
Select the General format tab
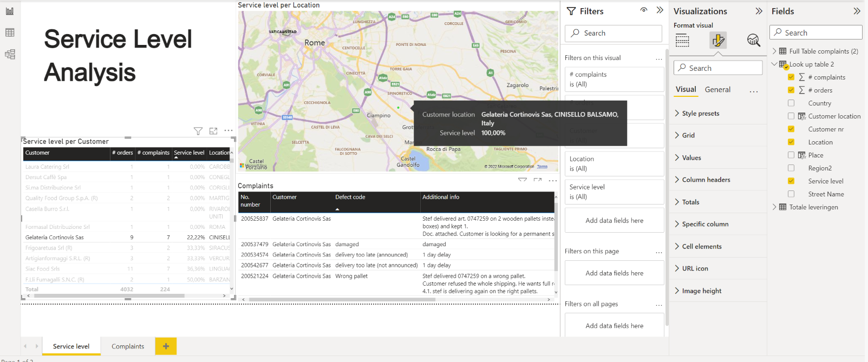[717, 90]
